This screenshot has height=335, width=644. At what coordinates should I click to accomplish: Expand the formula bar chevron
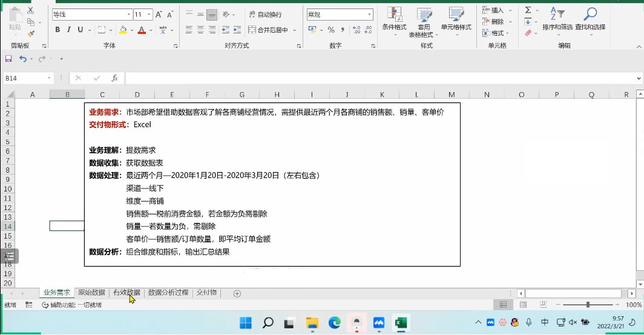(639, 78)
